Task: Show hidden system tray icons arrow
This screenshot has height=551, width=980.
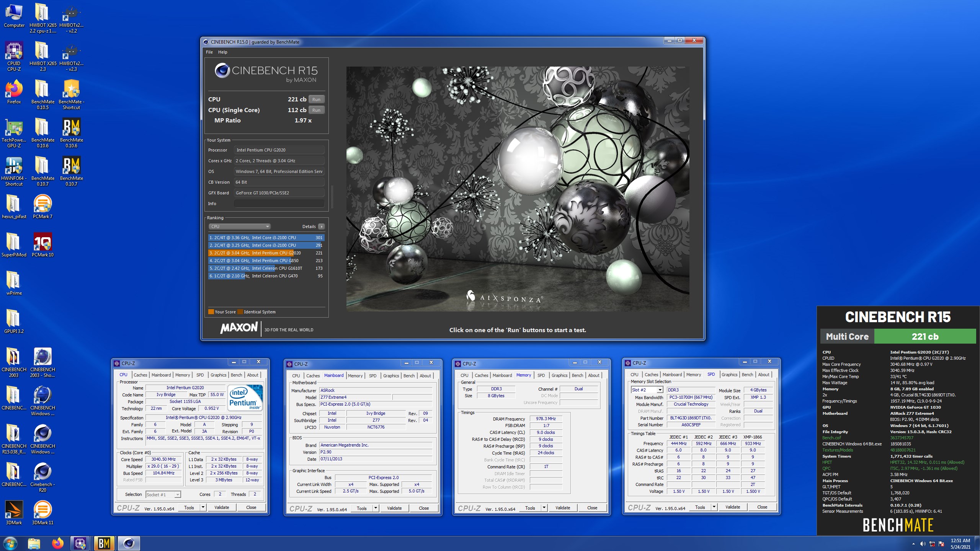Action: [913, 544]
